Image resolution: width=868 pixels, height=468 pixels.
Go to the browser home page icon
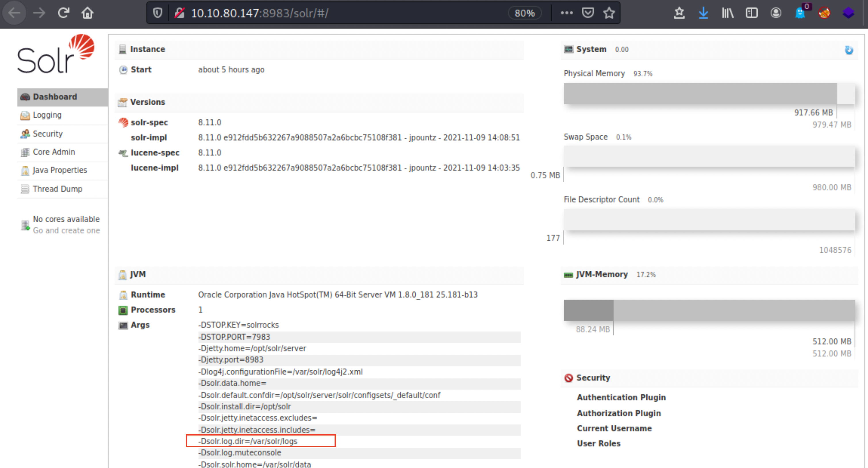click(87, 13)
